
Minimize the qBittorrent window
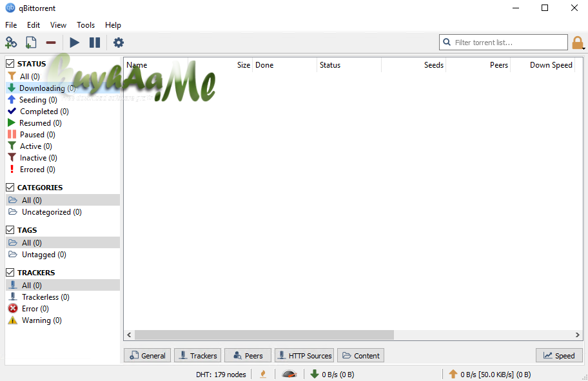pyautogui.click(x=516, y=8)
